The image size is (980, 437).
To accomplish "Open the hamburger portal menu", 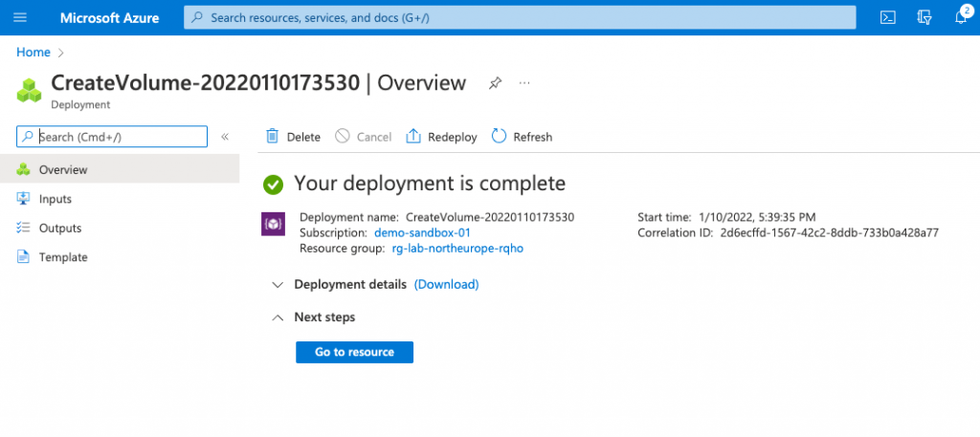I will point(20,17).
